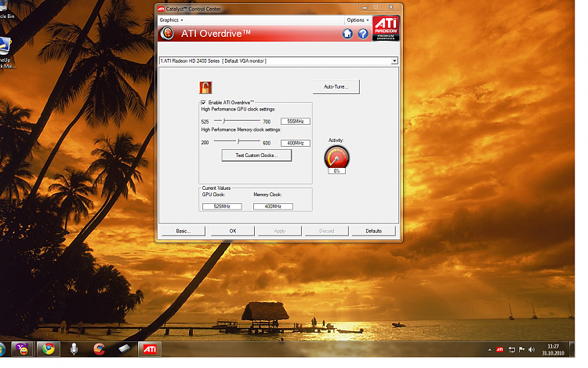Open the Graphics menu

pyautogui.click(x=171, y=20)
